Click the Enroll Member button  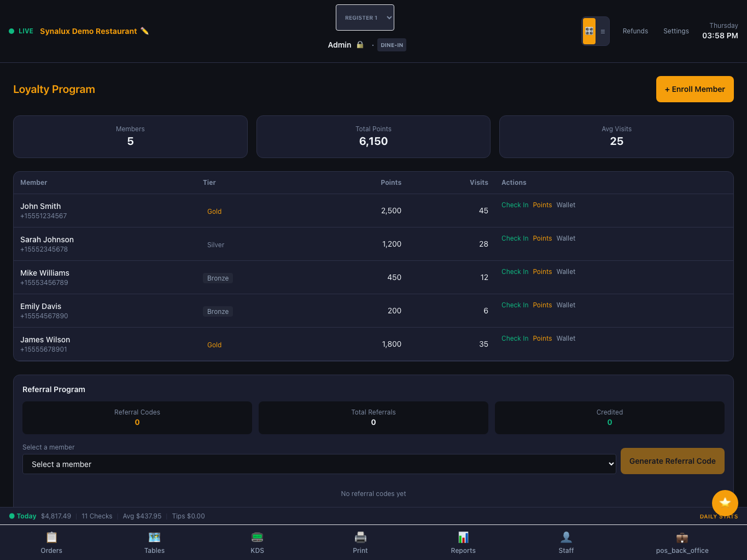695,89
